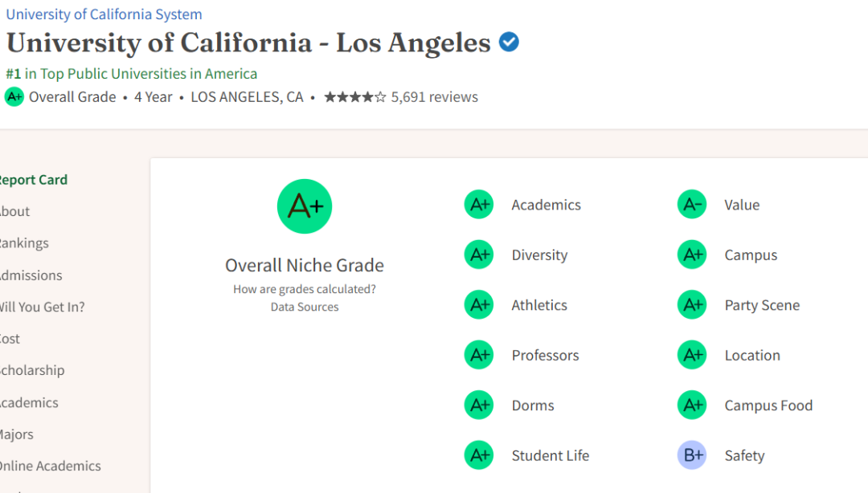The width and height of the screenshot is (868, 493).
Task: Open the 5,691 reviews link
Action: (435, 97)
